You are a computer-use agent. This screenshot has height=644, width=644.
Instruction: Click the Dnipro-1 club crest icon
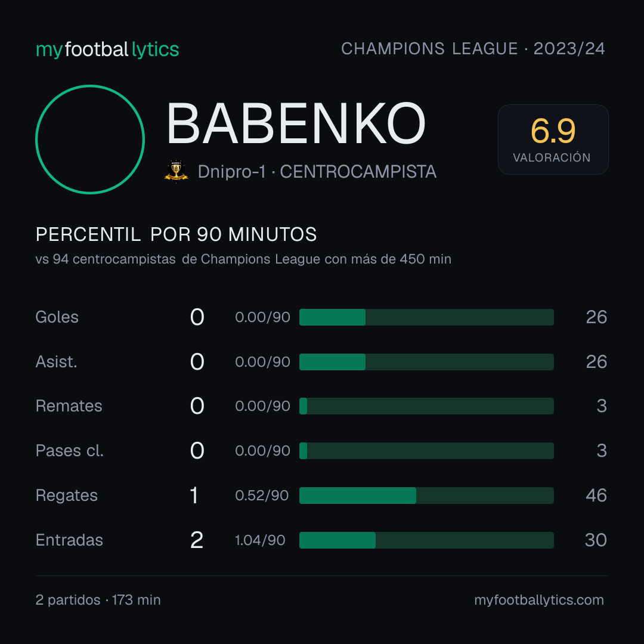point(176,171)
